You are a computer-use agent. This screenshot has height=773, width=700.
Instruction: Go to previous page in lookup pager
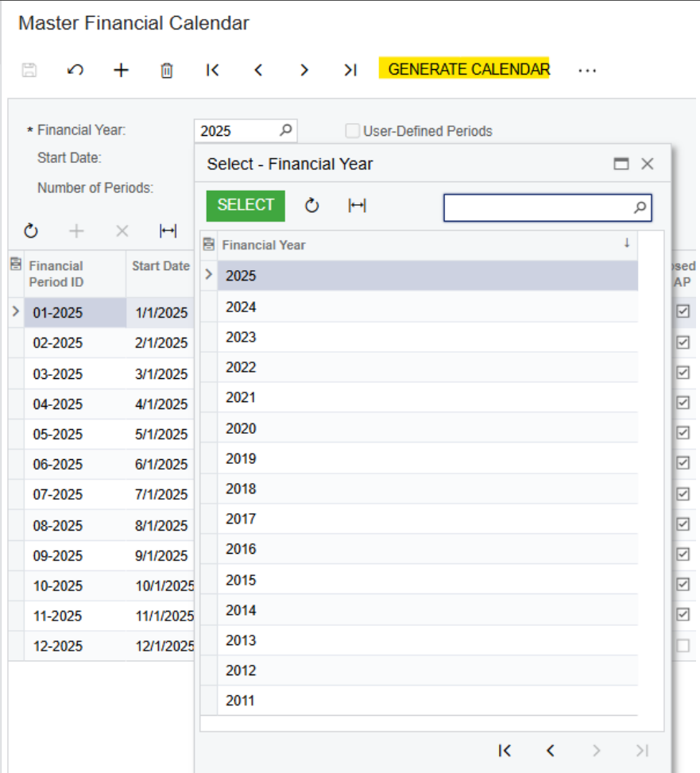(x=550, y=751)
